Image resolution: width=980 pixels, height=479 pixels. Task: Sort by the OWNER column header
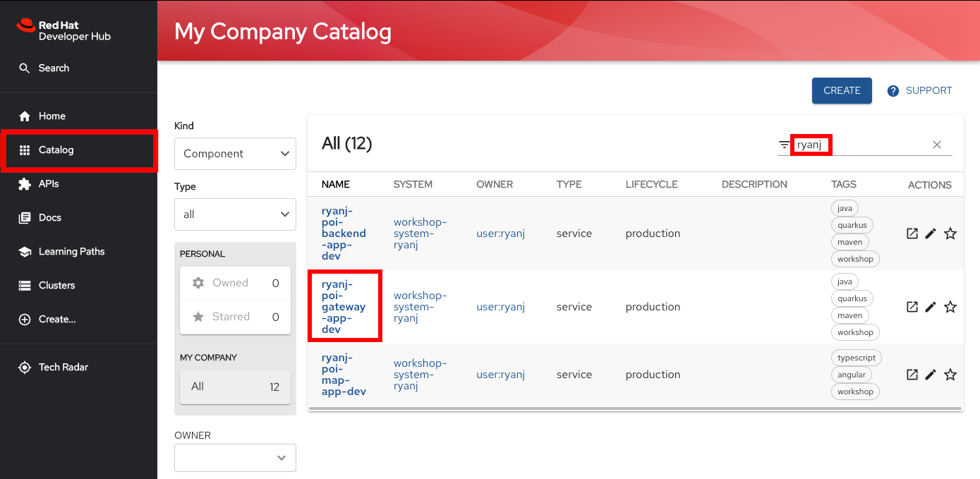(496, 185)
